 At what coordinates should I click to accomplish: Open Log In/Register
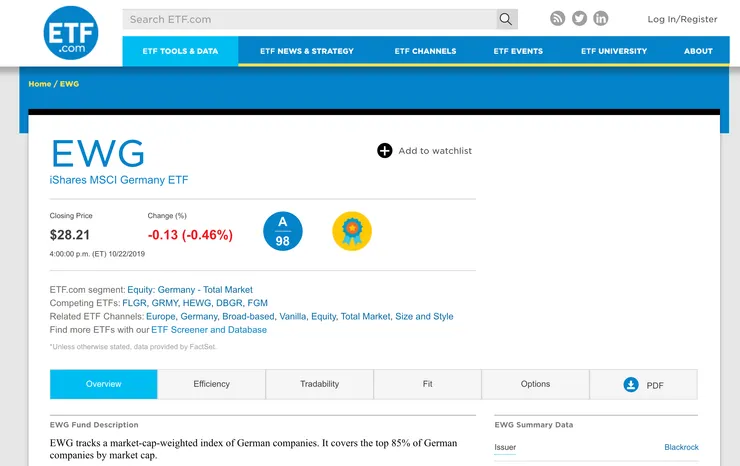(682, 19)
